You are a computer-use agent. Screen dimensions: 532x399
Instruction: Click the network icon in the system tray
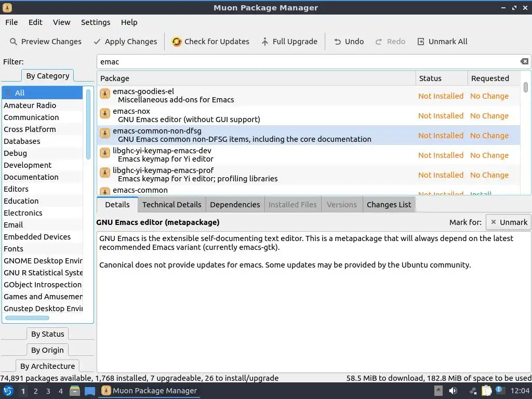point(473,391)
